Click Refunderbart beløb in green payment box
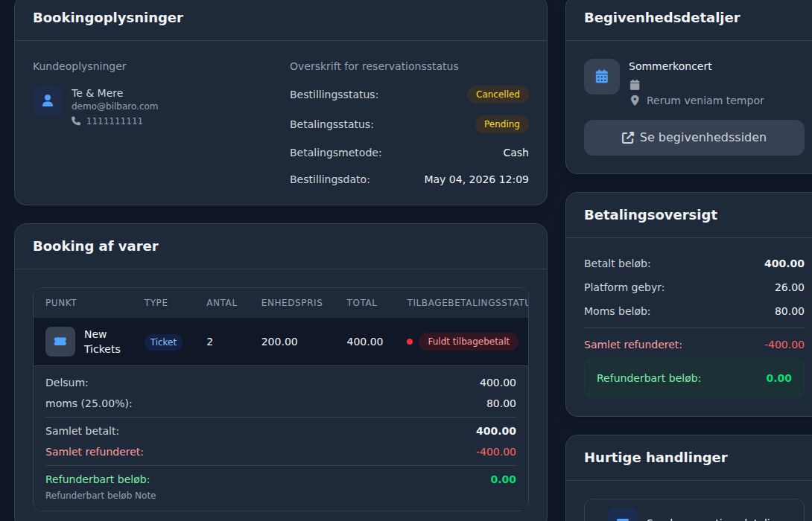812x521 pixels. pos(649,378)
